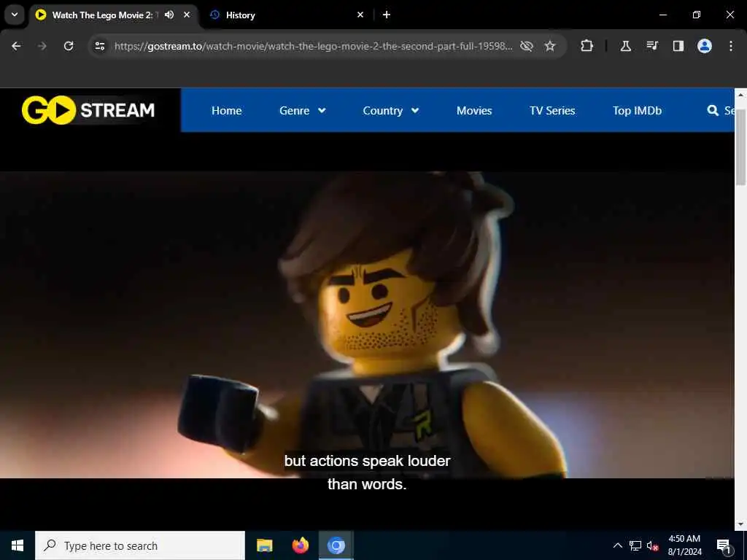The width and height of the screenshot is (747, 560).
Task: Go to the Home page link
Action: [x=227, y=111]
